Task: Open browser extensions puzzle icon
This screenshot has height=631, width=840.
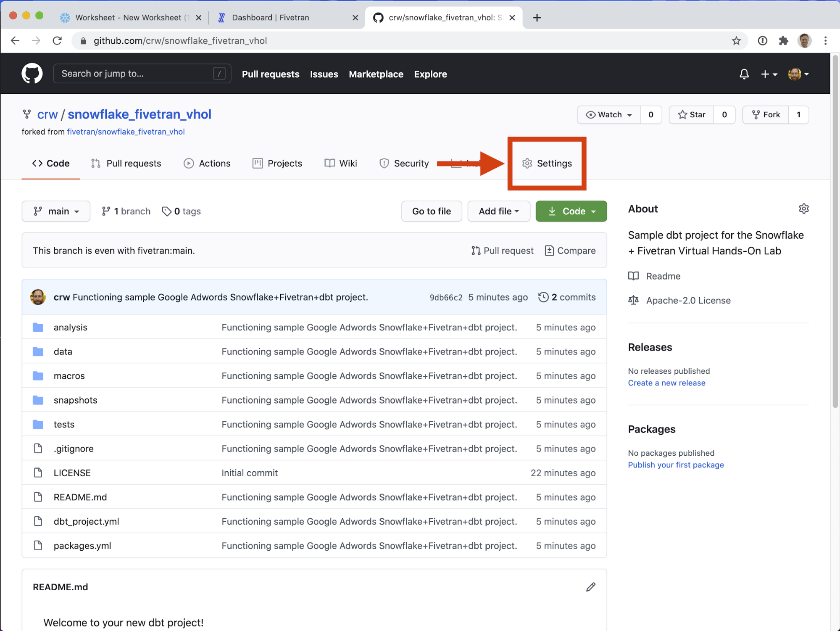Action: click(783, 41)
